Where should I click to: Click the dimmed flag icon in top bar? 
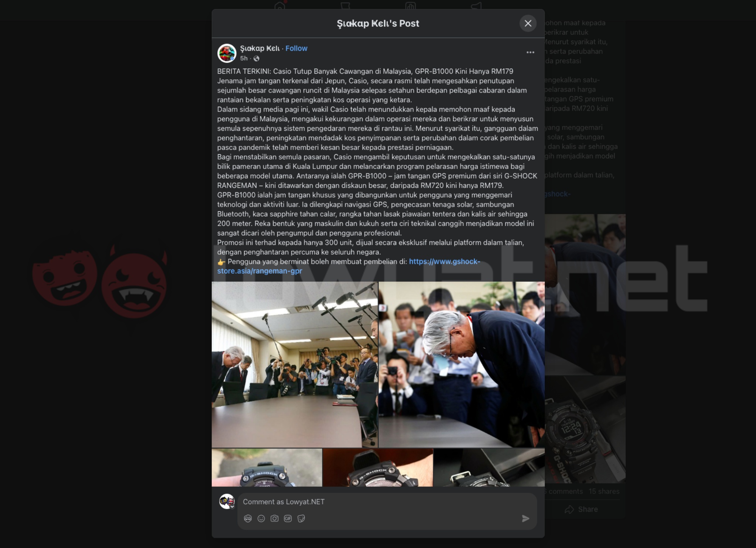(x=345, y=6)
